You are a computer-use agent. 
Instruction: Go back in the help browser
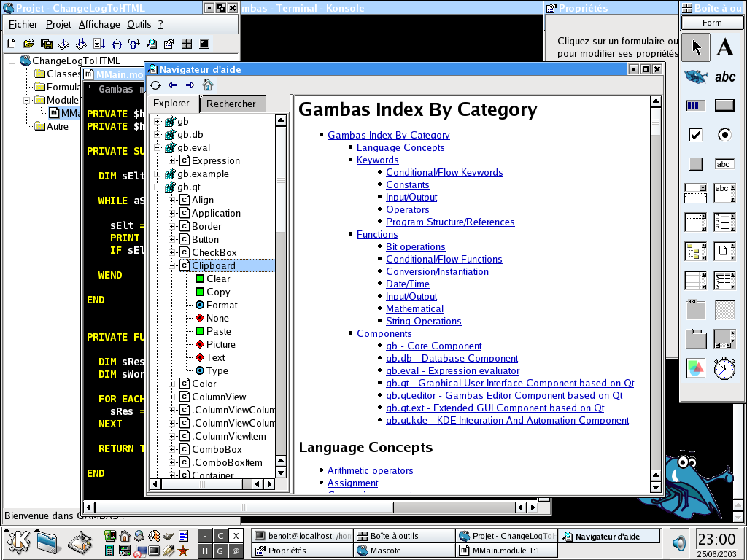172,85
